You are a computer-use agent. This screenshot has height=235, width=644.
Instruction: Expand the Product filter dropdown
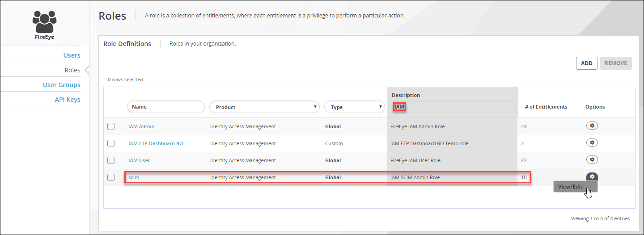tap(264, 107)
